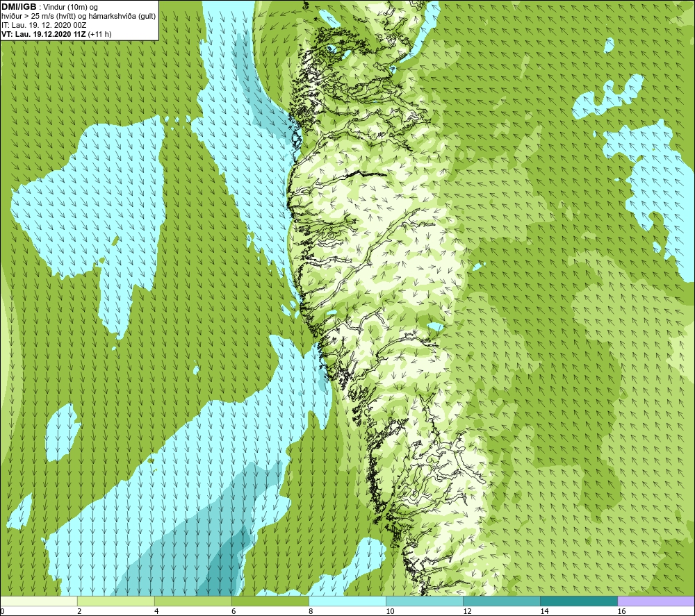This screenshot has width=695, height=616.
Task: Click the legend tick label '6'
Action: point(234,611)
